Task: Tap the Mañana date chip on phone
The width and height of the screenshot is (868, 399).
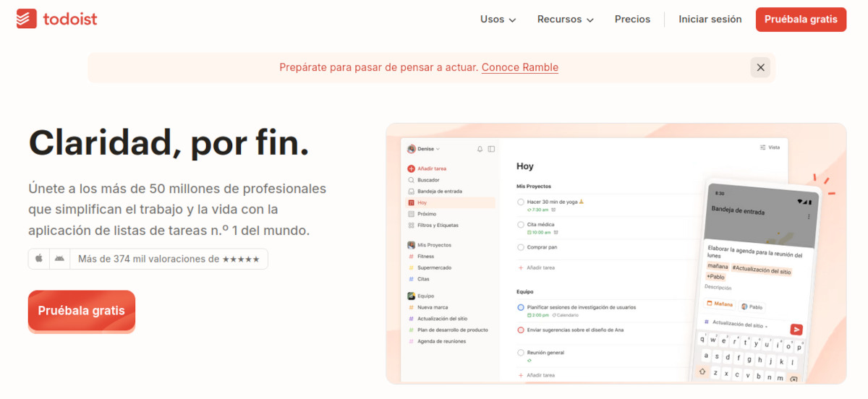Action: [720, 304]
